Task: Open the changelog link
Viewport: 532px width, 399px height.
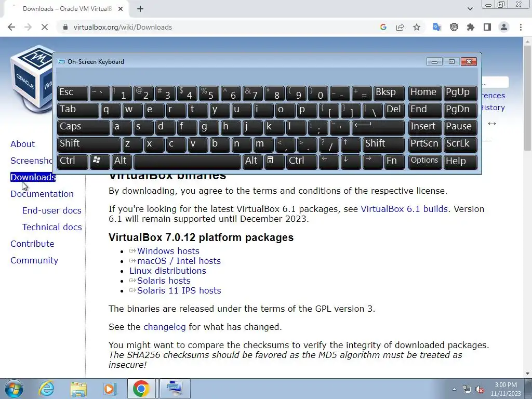Action: tap(165, 327)
